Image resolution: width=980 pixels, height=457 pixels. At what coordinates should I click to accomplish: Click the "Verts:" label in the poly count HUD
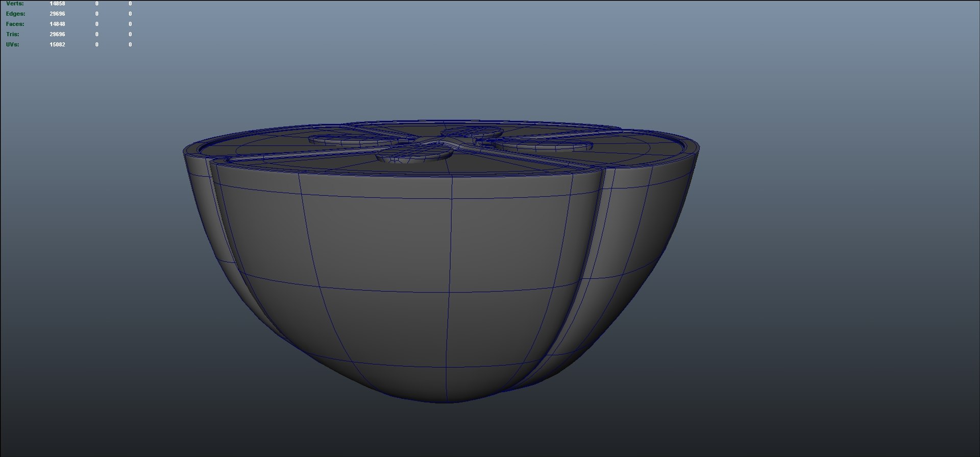(15, 4)
